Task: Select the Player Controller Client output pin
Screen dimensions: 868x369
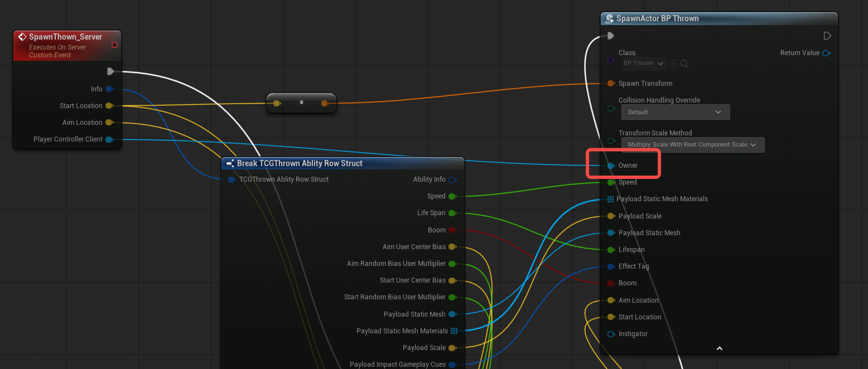Action: pos(109,139)
